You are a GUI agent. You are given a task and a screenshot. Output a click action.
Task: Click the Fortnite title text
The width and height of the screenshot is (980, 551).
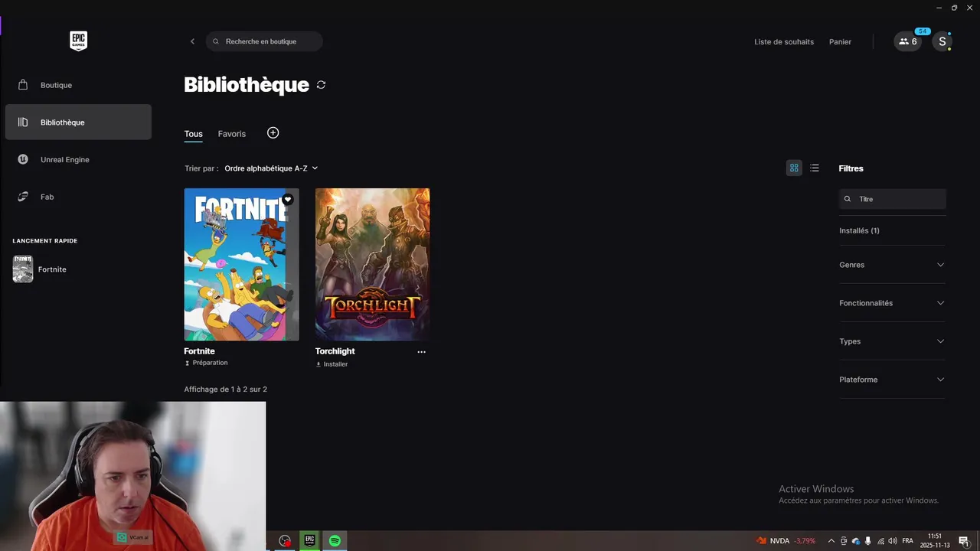(x=199, y=351)
